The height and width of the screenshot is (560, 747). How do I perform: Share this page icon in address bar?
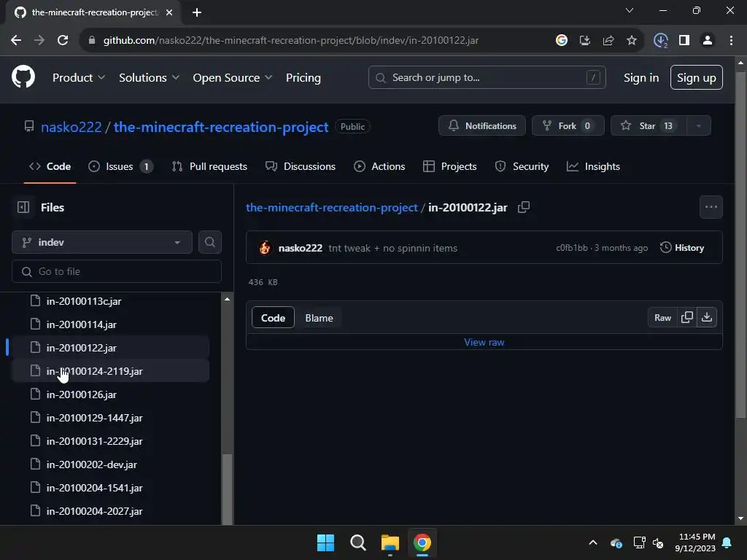(x=608, y=41)
